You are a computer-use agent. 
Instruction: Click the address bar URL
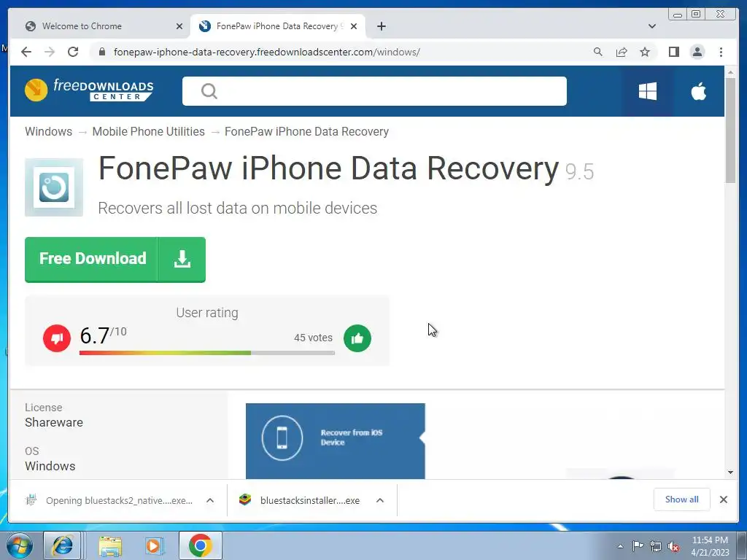coord(267,52)
